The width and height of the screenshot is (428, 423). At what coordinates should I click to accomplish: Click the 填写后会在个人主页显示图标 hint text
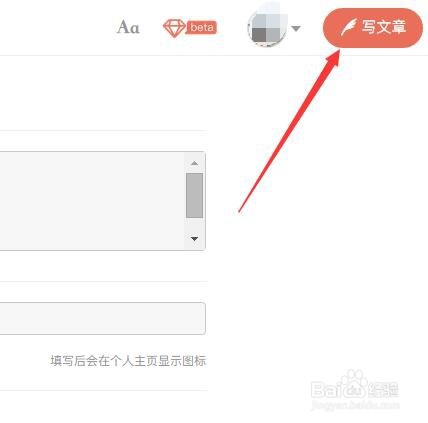tap(128, 361)
